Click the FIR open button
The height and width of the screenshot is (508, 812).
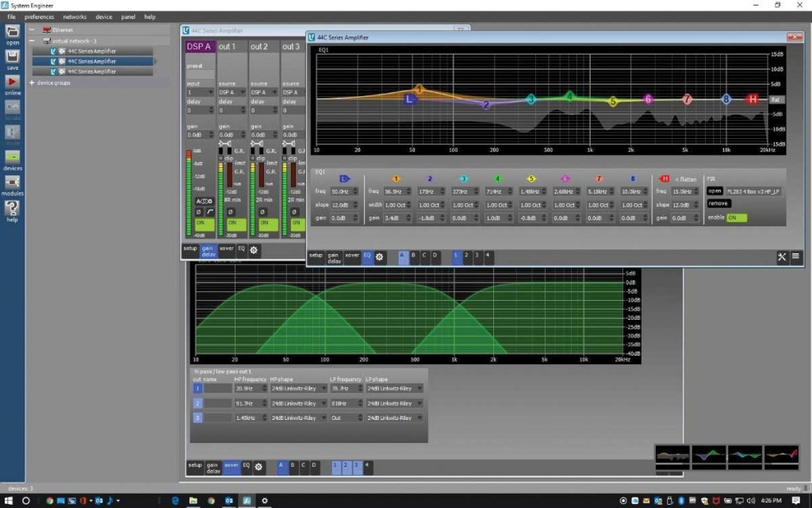[714, 190]
